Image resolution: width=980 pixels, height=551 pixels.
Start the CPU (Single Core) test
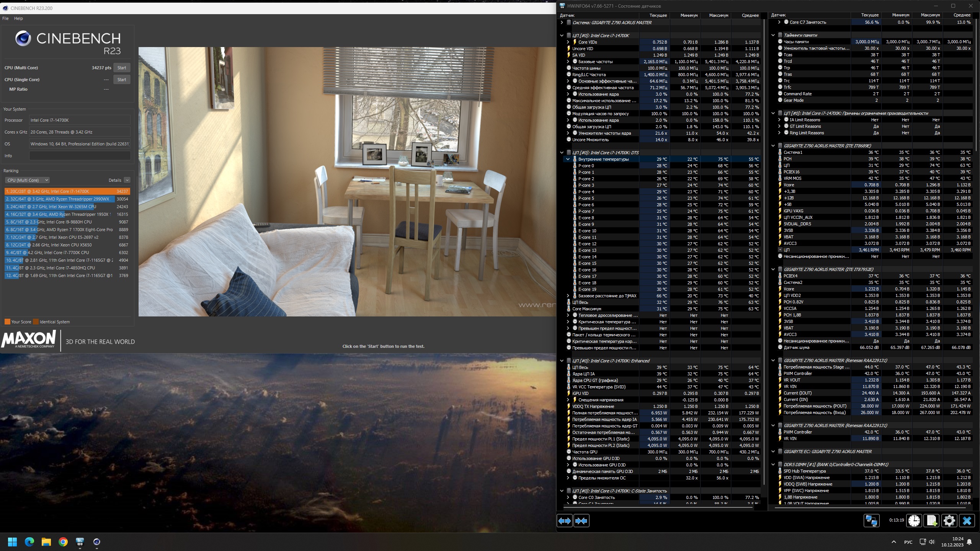pyautogui.click(x=122, y=80)
